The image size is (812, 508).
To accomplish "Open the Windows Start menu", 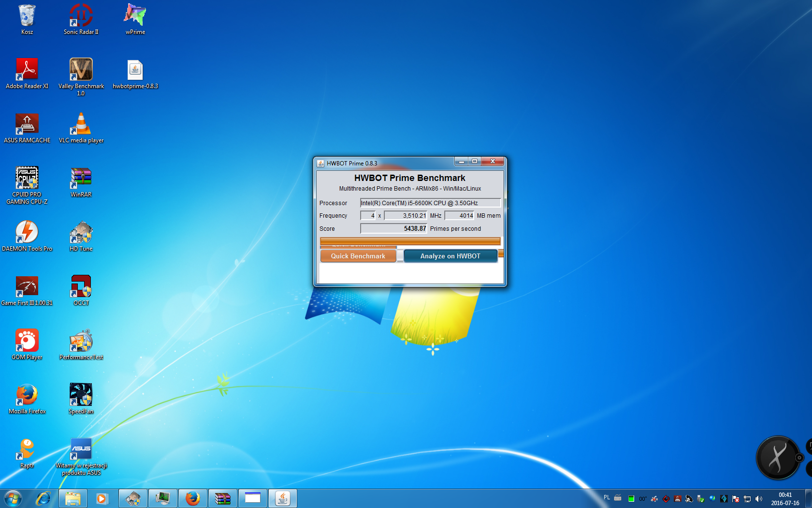I will [x=13, y=498].
